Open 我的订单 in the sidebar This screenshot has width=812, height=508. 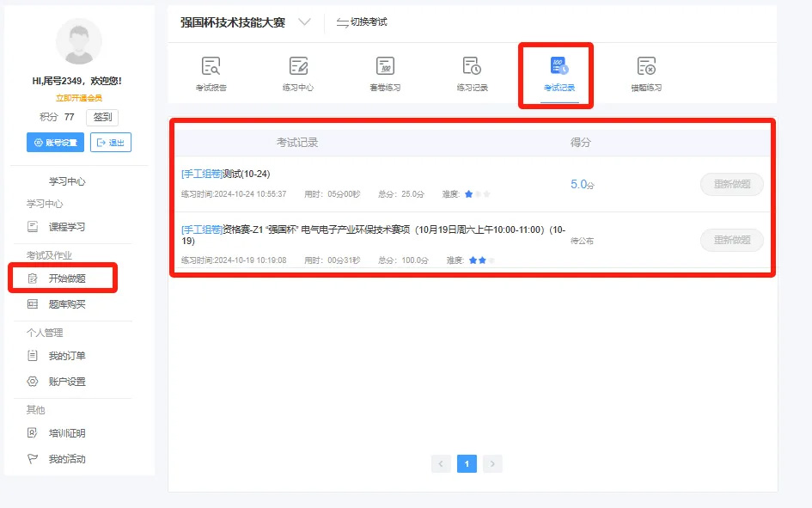click(66, 356)
